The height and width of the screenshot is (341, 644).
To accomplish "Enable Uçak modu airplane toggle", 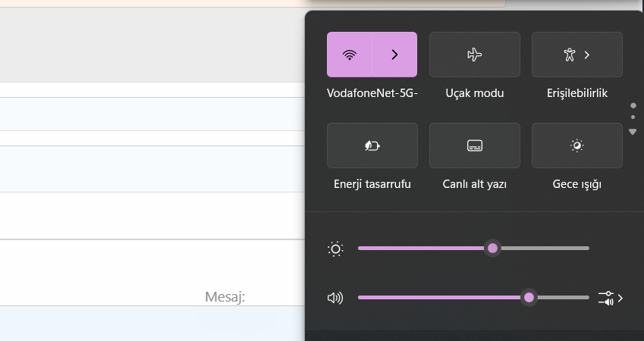I will 475,55.
